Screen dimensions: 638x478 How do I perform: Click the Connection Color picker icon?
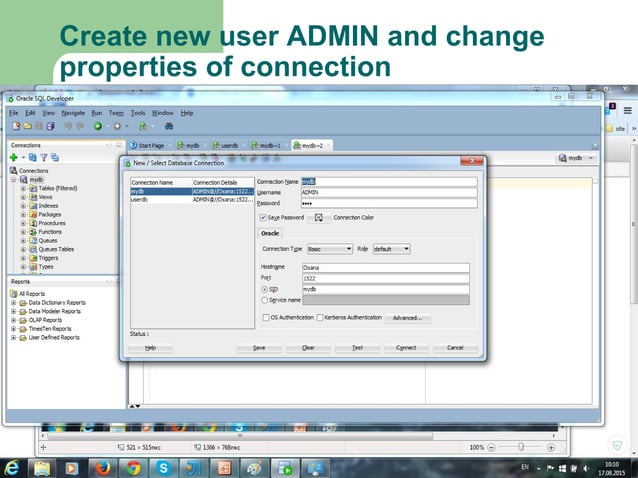tap(319, 218)
